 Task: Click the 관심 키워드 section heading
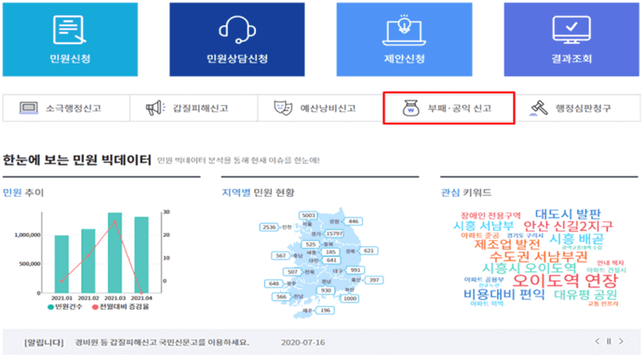point(466,192)
